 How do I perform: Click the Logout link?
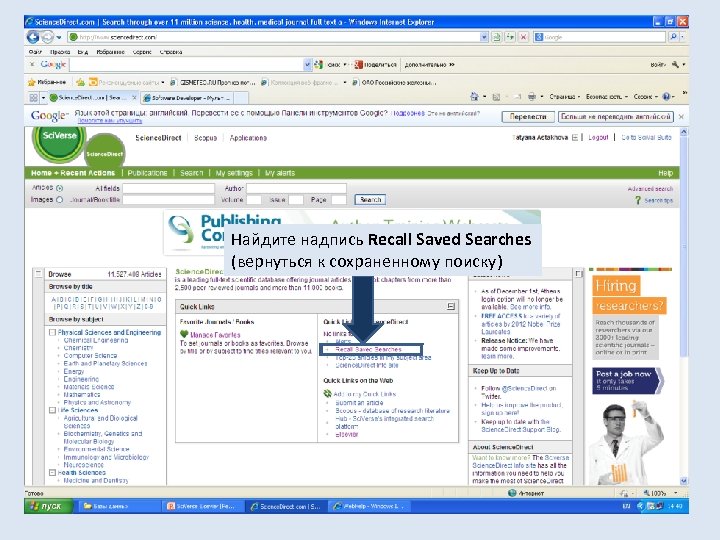pos(598,137)
